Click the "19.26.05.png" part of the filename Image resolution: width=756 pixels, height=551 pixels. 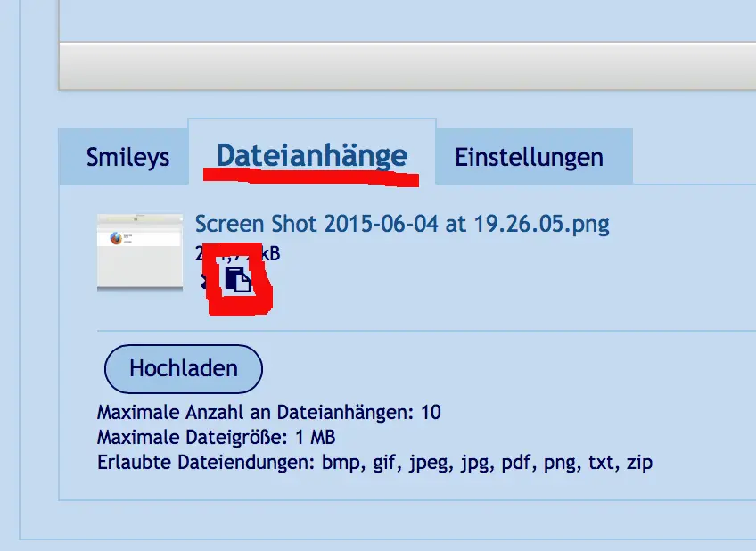tap(526, 223)
